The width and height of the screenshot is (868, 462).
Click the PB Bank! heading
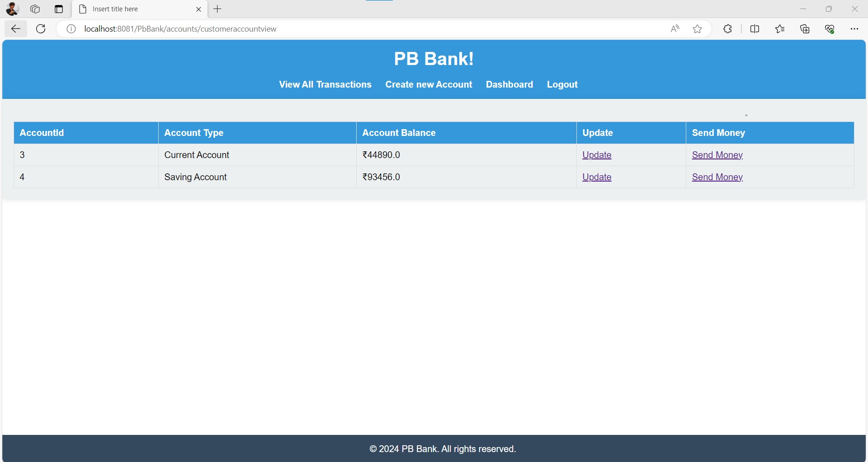click(434, 59)
